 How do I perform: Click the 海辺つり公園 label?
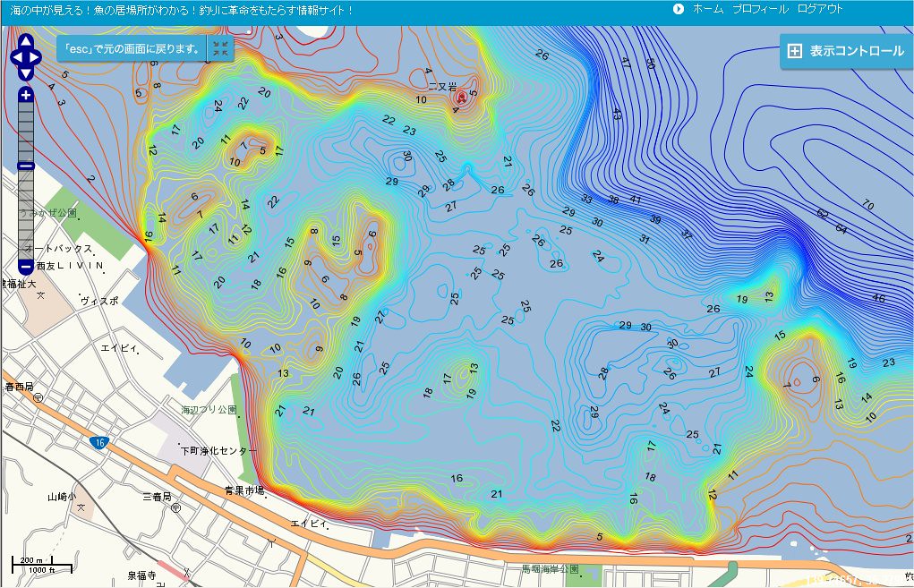point(208,410)
